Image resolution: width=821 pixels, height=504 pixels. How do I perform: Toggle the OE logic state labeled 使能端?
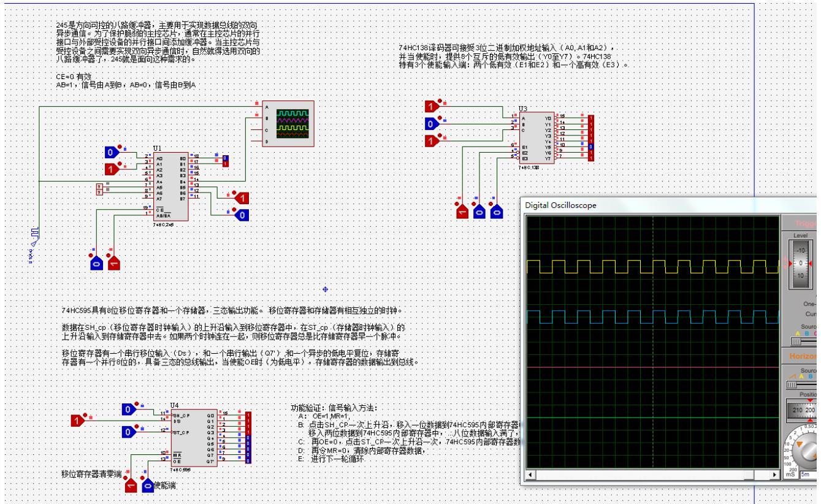click(x=147, y=486)
